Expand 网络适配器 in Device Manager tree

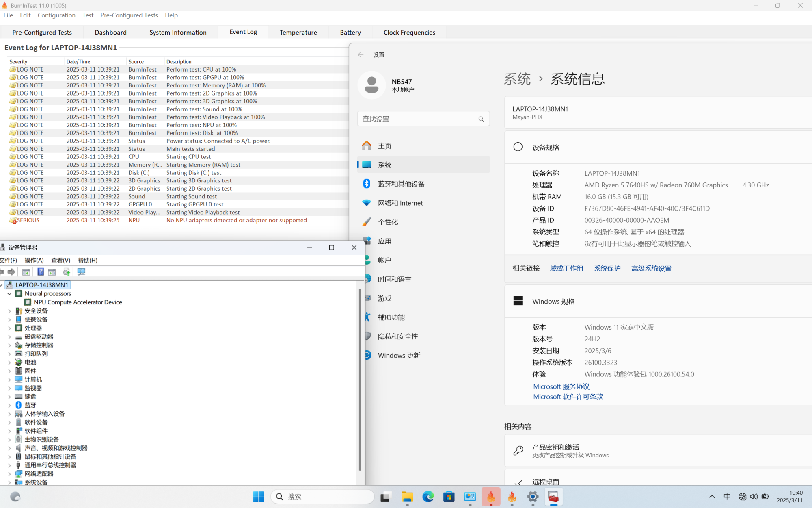tap(9, 474)
